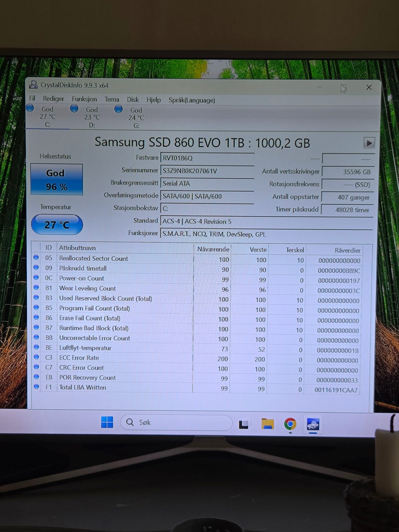This screenshot has height=532, width=399.
Task: Click the Råverdier column header
Action: (347, 250)
